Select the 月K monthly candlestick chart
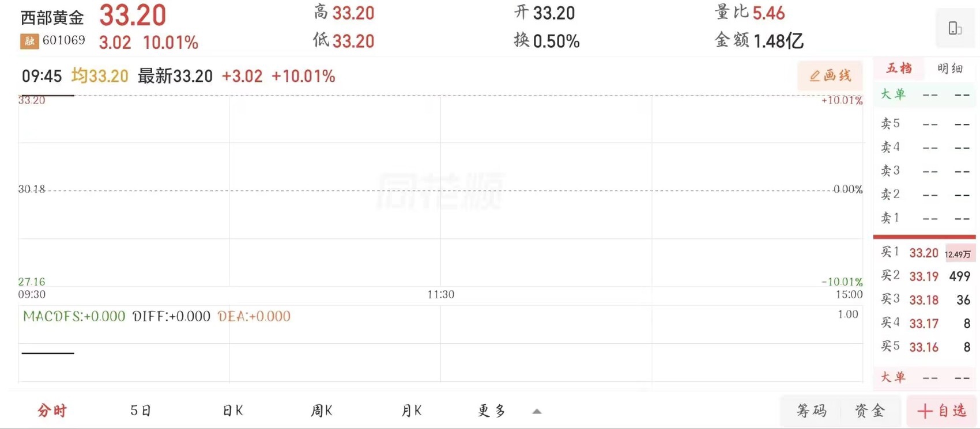Image resolution: width=980 pixels, height=429 pixels. 412,411
